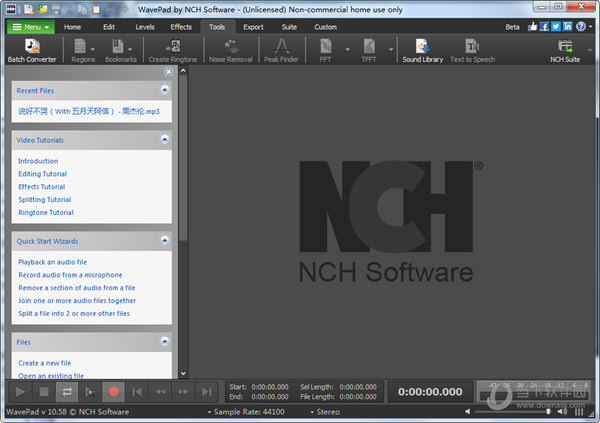Collapse the Video Tutorials section
This screenshot has height=423, width=600.
(164, 140)
